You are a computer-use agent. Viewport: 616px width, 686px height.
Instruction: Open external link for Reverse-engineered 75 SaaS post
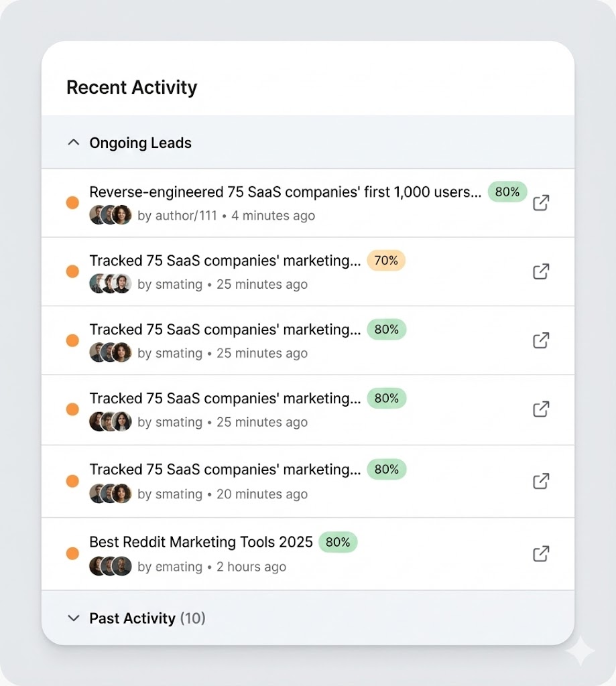541,202
